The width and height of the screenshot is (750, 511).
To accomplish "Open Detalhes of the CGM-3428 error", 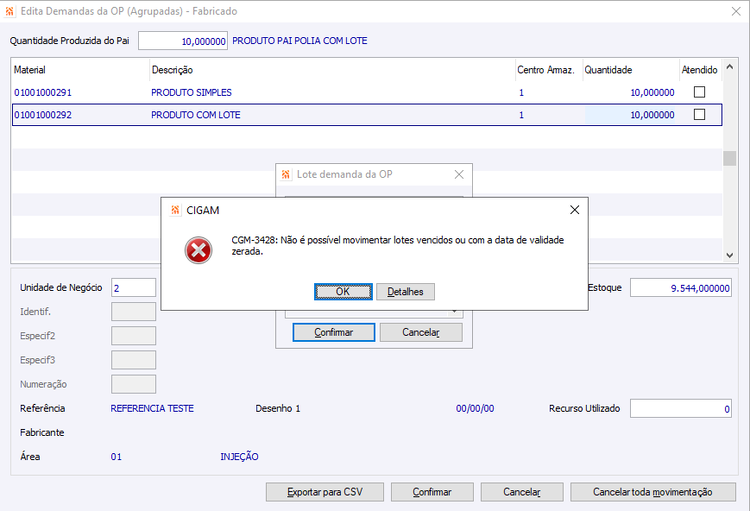I will [405, 291].
